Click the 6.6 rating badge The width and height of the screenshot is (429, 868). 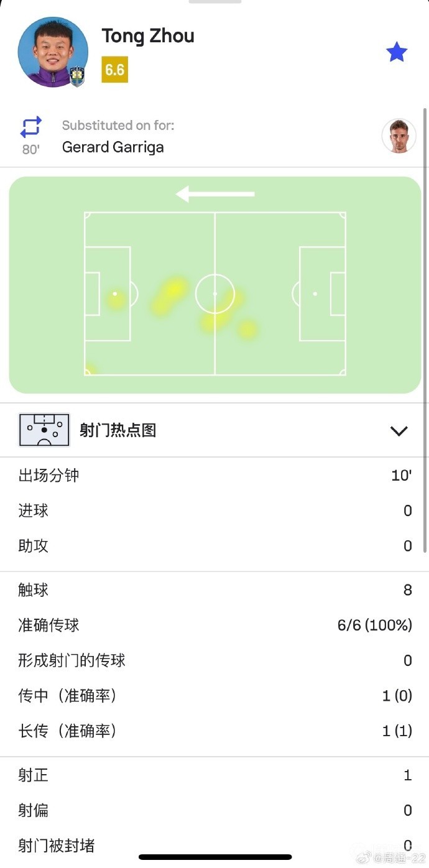[x=114, y=70]
